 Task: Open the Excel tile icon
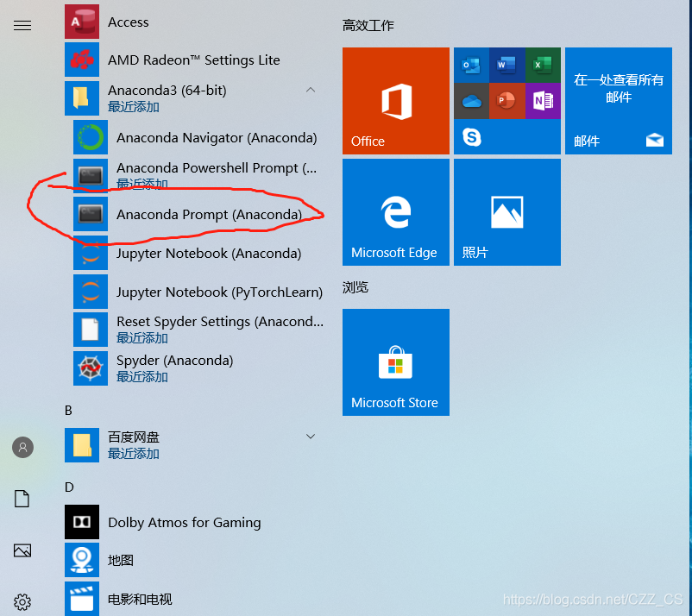point(543,66)
